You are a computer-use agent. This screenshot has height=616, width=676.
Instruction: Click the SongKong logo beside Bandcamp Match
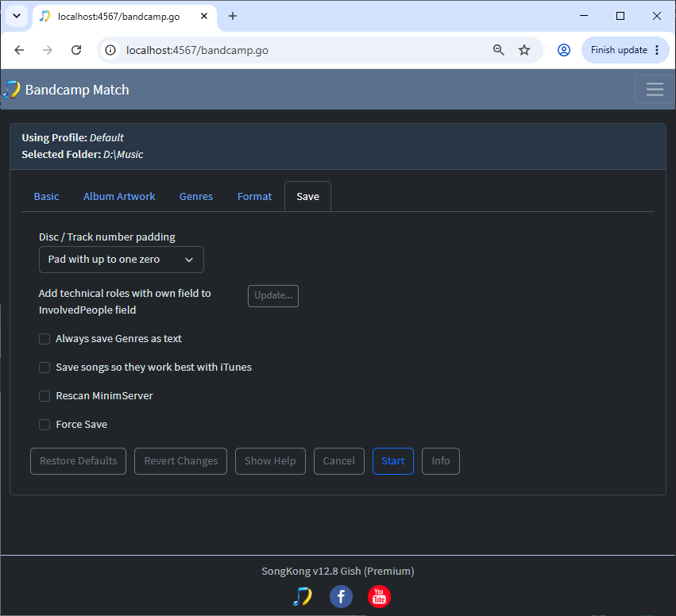(x=12, y=90)
